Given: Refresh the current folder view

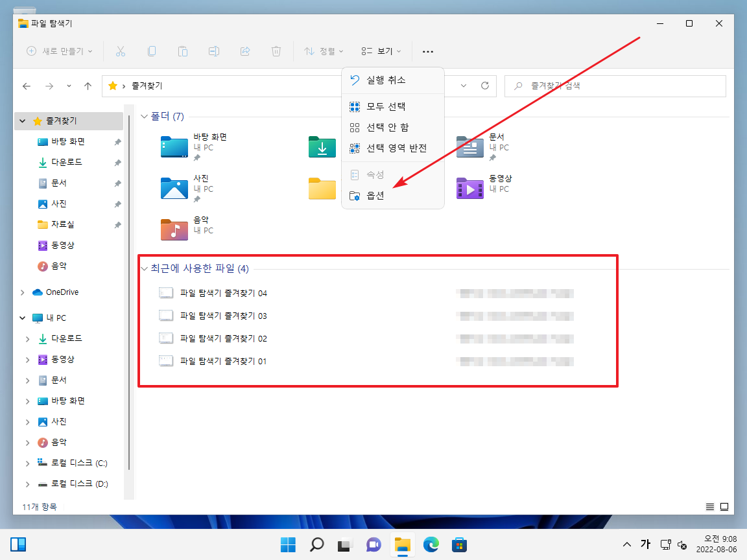Looking at the screenshot, I should pyautogui.click(x=485, y=86).
